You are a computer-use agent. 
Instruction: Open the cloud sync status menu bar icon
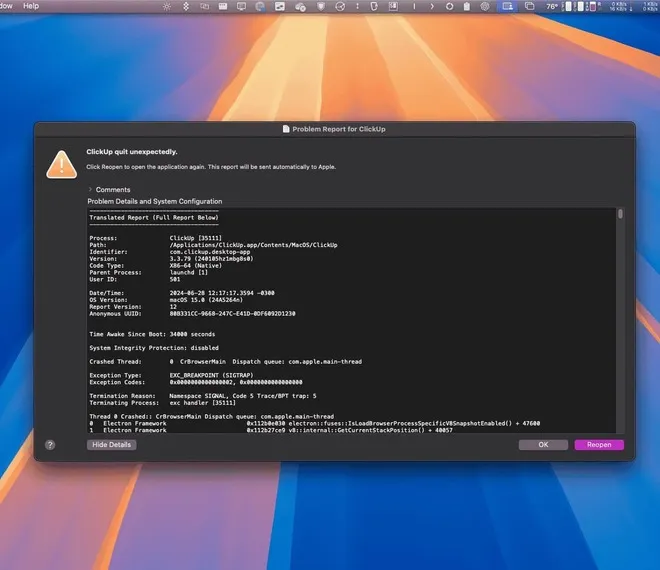(300, 6)
